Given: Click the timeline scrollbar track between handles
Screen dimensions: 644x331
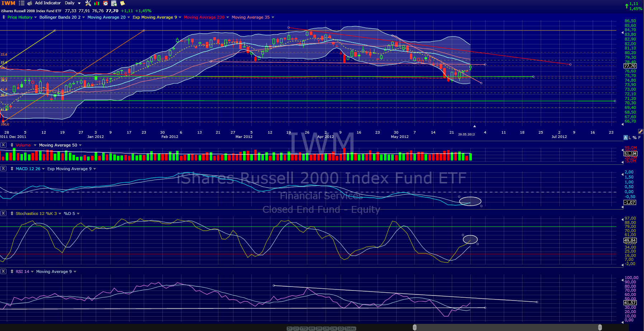Looking at the screenshot, I should tap(507, 327).
